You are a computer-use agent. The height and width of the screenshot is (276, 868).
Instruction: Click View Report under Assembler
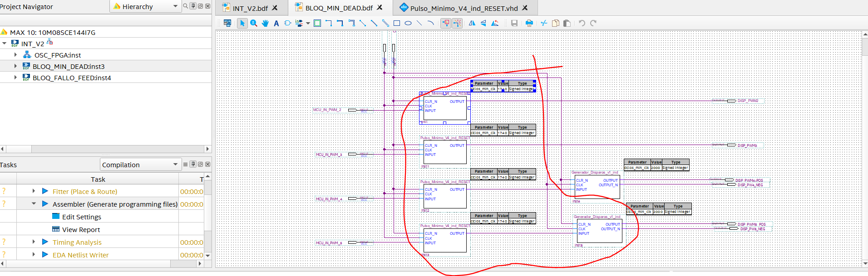point(81,230)
